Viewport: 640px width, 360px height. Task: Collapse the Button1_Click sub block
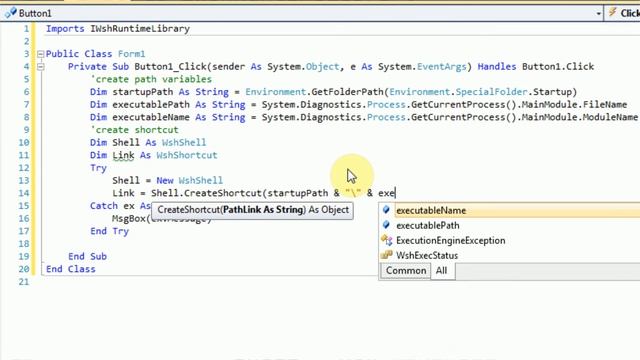(x=40, y=67)
